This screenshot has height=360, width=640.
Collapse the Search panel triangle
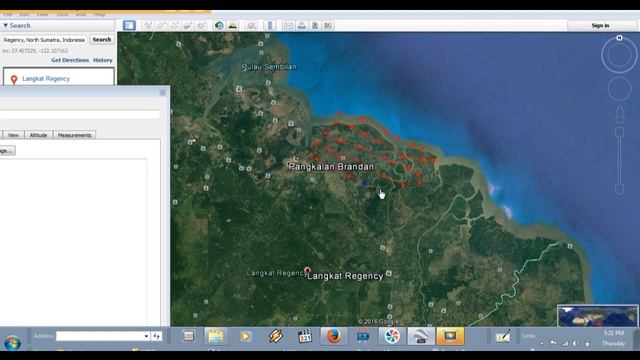point(6,25)
